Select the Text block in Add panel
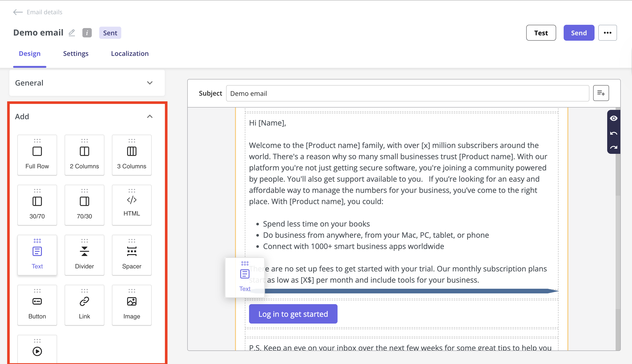632x364 pixels. pyautogui.click(x=37, y=255)
